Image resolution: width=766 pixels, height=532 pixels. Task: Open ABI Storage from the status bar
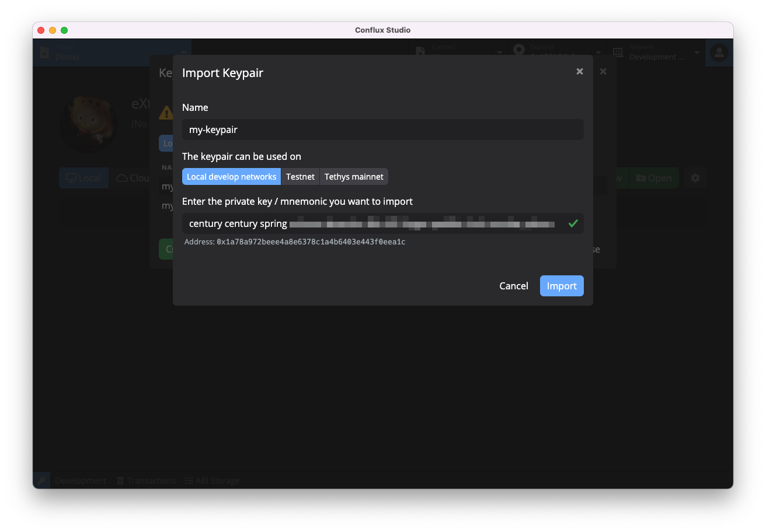point(213,481)
